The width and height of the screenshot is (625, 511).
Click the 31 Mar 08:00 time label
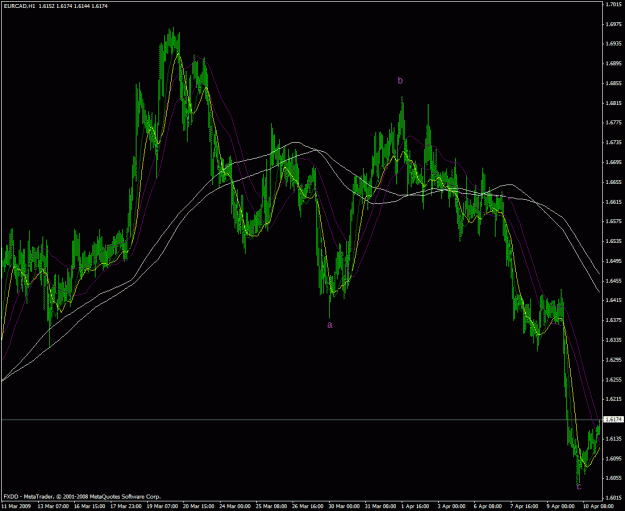[x=381, y=506]
